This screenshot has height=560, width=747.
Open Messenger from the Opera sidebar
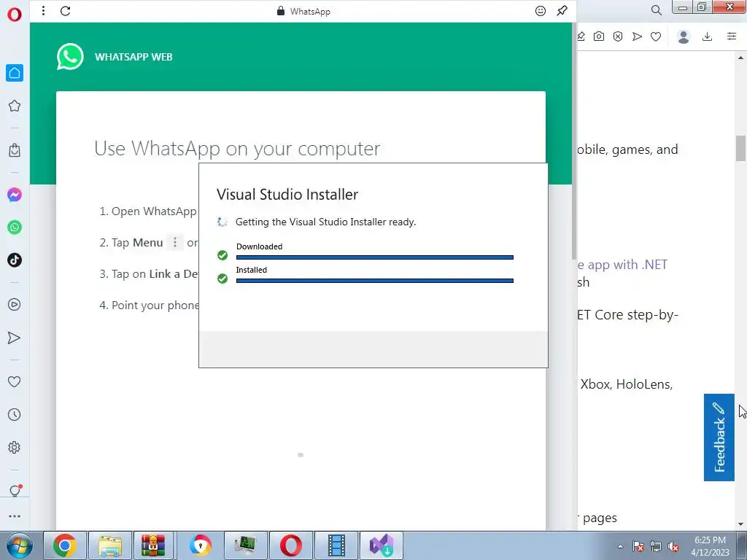click(15, 195)
